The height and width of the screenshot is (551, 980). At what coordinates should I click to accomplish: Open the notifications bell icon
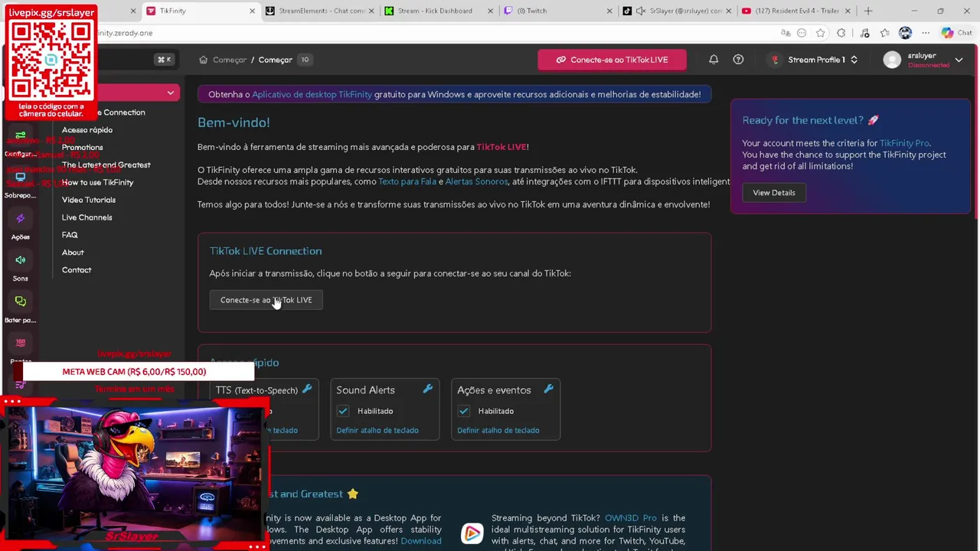(714, 60)
